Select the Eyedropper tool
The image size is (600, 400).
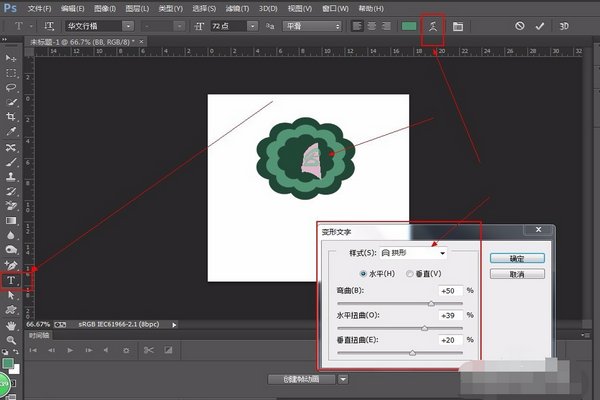click(11, 132)
